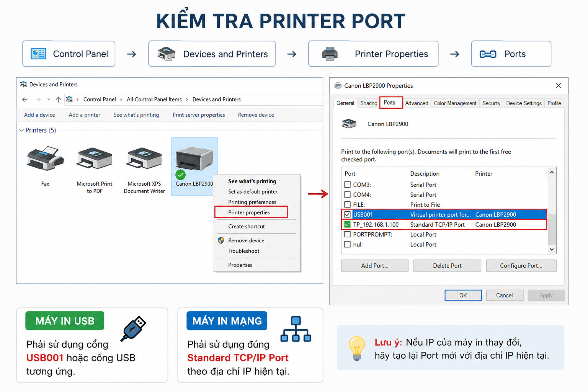Open the Advanced tab
Screen dimensions: 588x392
tap(416, 103)
